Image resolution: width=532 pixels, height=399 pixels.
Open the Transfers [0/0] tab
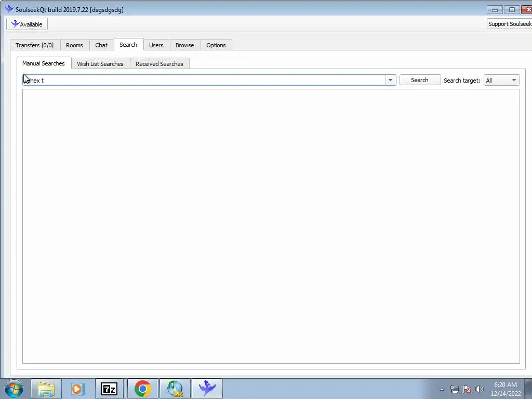click(x=35, y=45)
